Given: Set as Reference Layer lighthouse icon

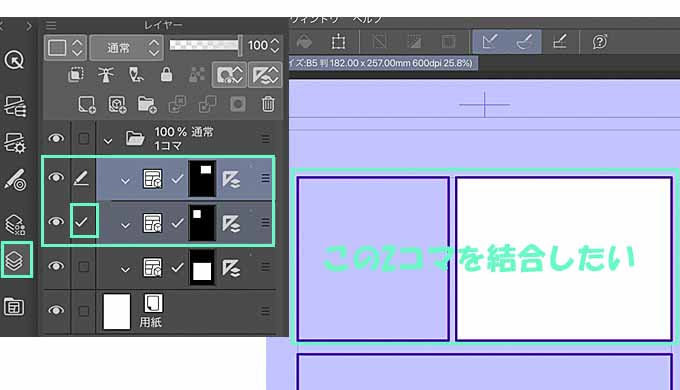Looking at the screenshot, I should click(106, 75).
